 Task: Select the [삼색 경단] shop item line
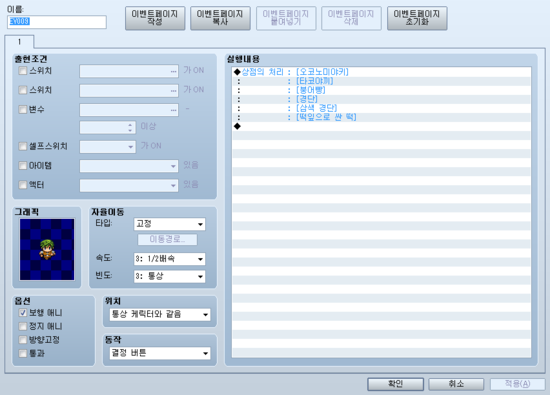382,108
